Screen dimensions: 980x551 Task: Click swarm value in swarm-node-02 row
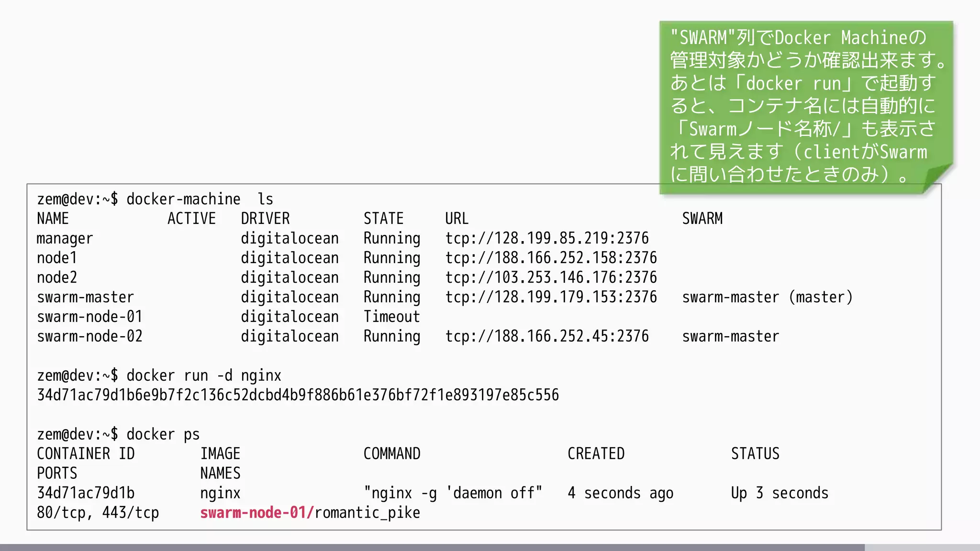tap(730, 336)
